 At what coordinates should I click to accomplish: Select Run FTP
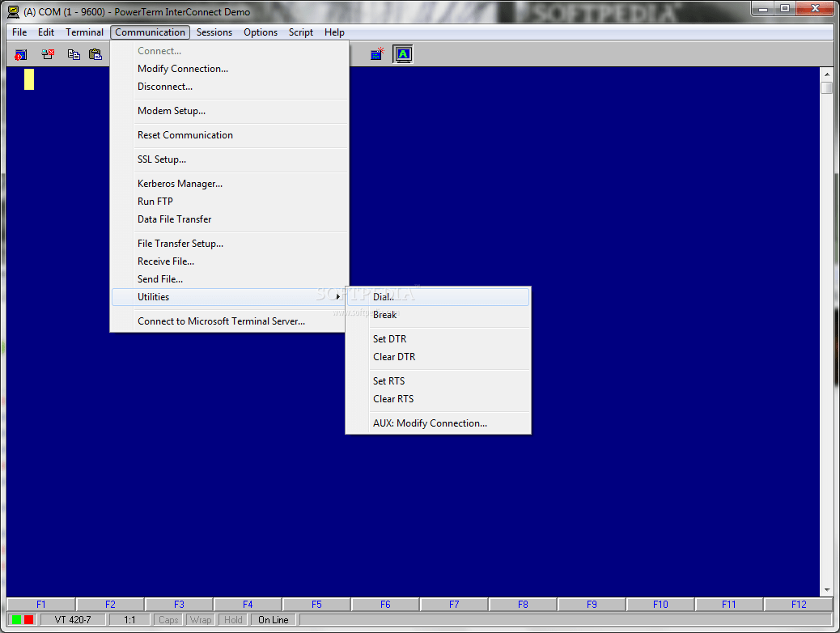coord(229,202)
